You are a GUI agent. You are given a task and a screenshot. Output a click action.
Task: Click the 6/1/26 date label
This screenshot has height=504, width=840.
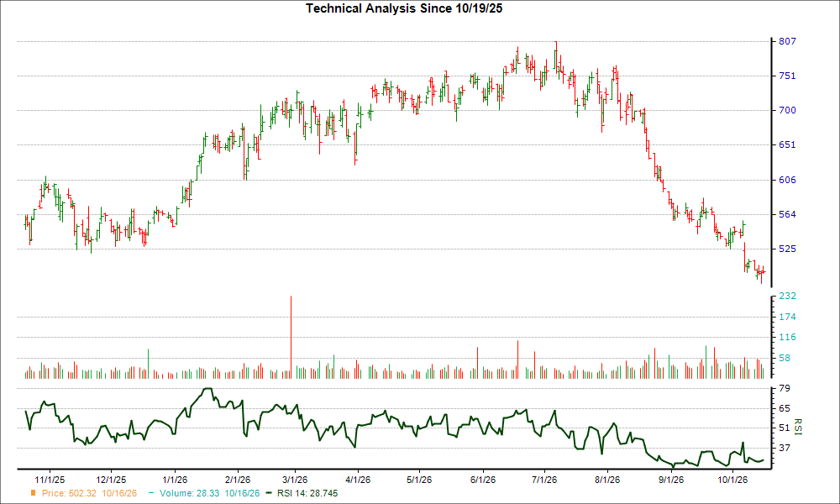click(x=483, y=480)
